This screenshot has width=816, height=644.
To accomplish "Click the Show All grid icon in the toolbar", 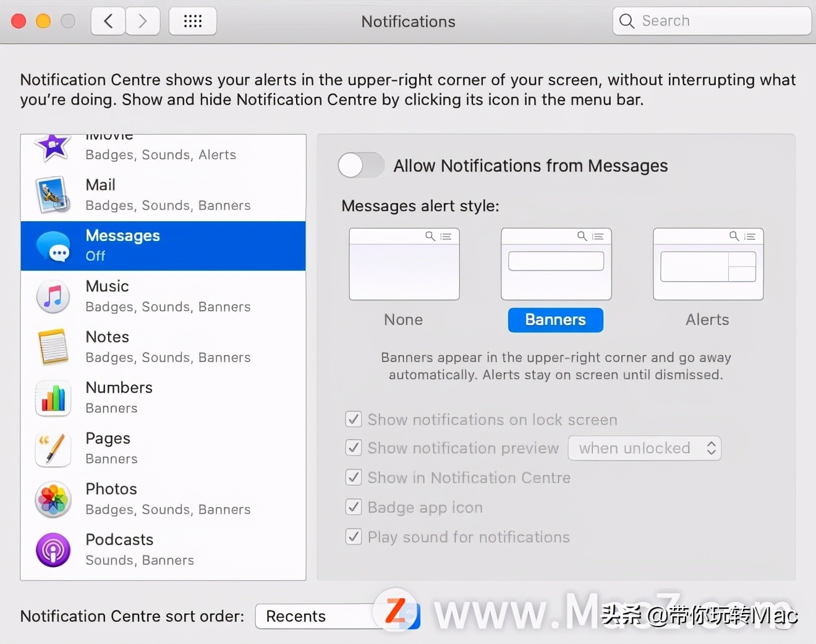I will tap(192, 20).
